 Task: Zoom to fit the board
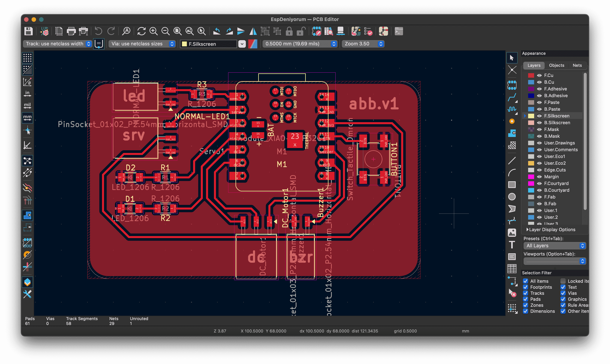coord(177,31)
